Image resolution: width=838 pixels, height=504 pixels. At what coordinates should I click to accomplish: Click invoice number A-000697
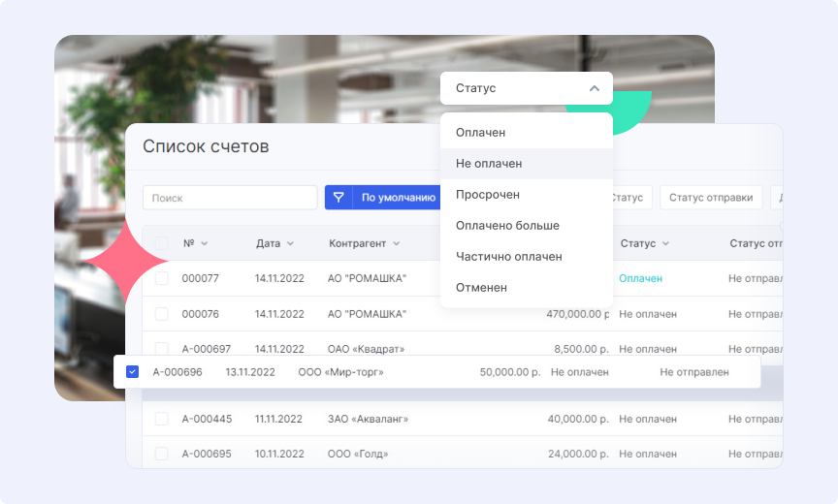tap(207, 349)
